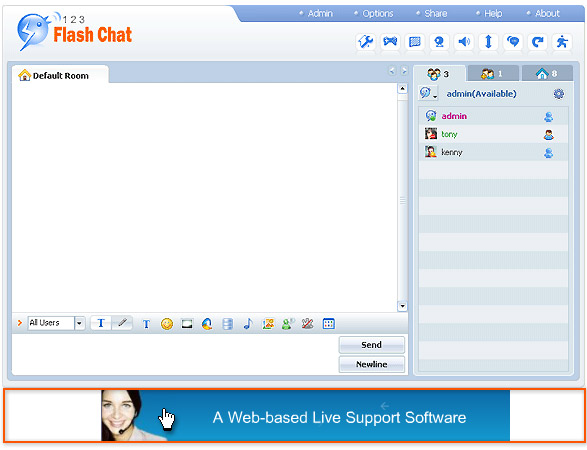Click the speaker sound icon in top toolbar
Image resolution: width=587 pixels, height=450 pixels.
(464, 42)
